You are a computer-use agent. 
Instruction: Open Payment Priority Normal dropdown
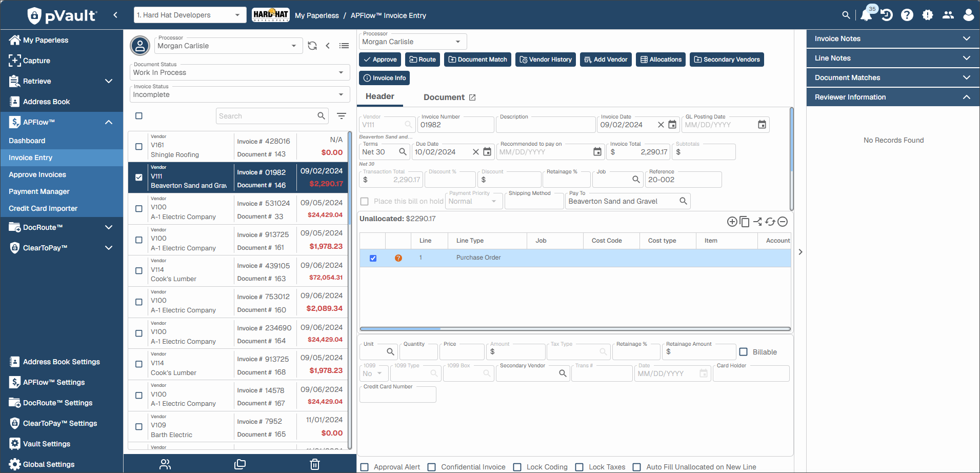coord(473,201)
